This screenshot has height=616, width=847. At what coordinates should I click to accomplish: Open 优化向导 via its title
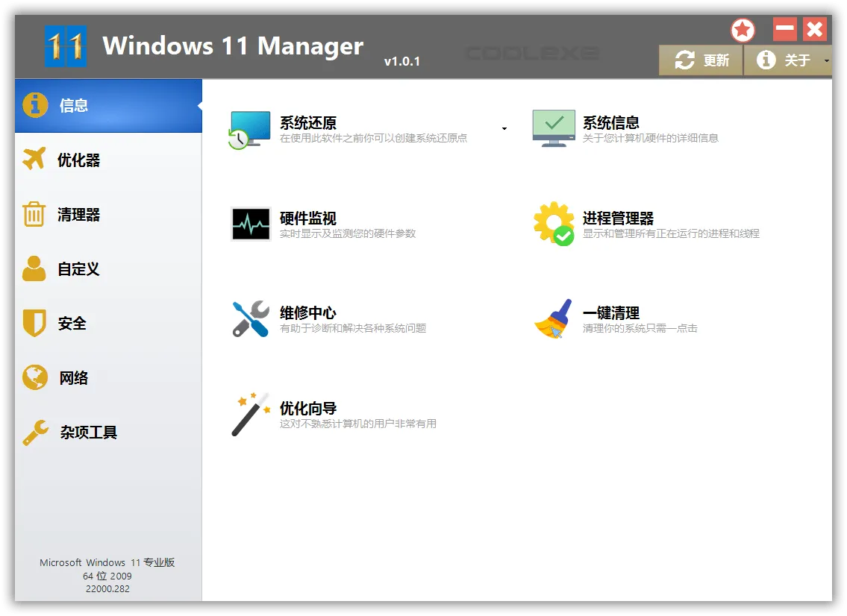point(308,408)
